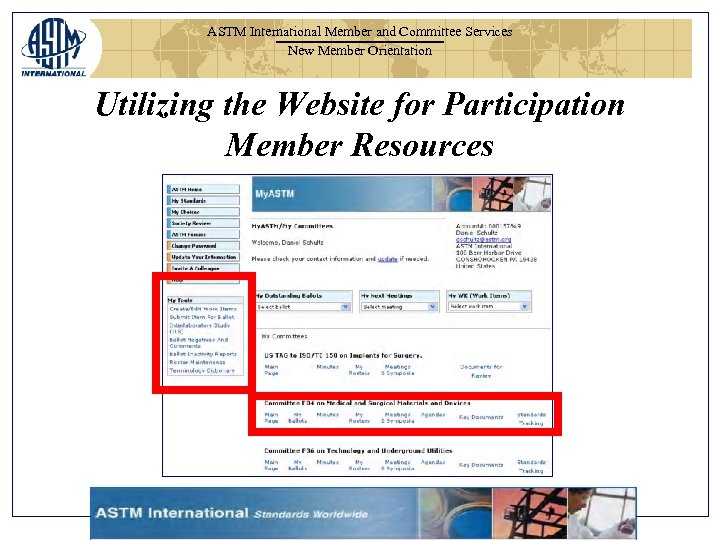Click the 'ASTM International Standards Worldwide' footer banner
The width and height of the screenshot is (720, 540).
[363, 513]
